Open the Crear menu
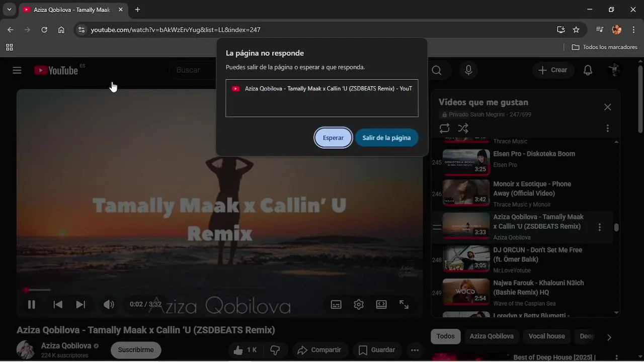Viewport: 644px width, 362px height. [553, 70]
